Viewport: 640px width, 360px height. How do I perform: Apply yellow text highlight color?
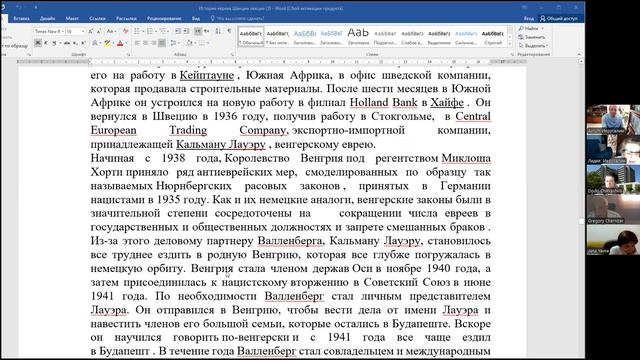(x=107, y=43)
